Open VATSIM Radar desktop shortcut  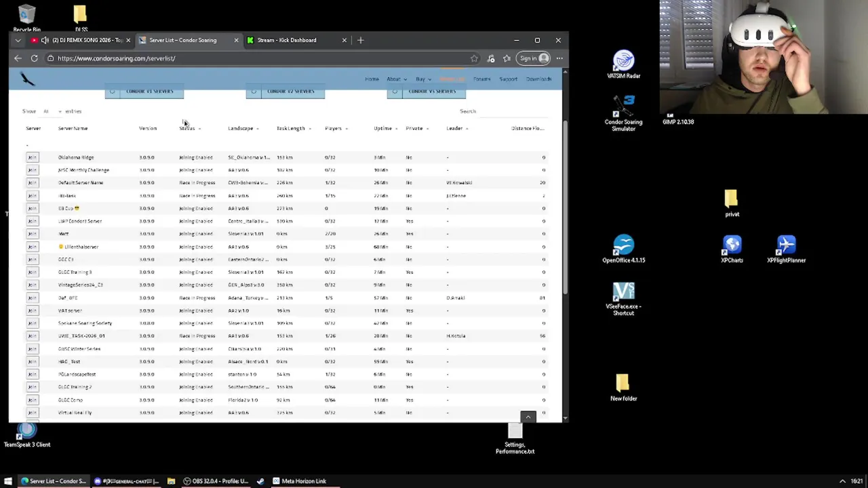click(623, 65)
